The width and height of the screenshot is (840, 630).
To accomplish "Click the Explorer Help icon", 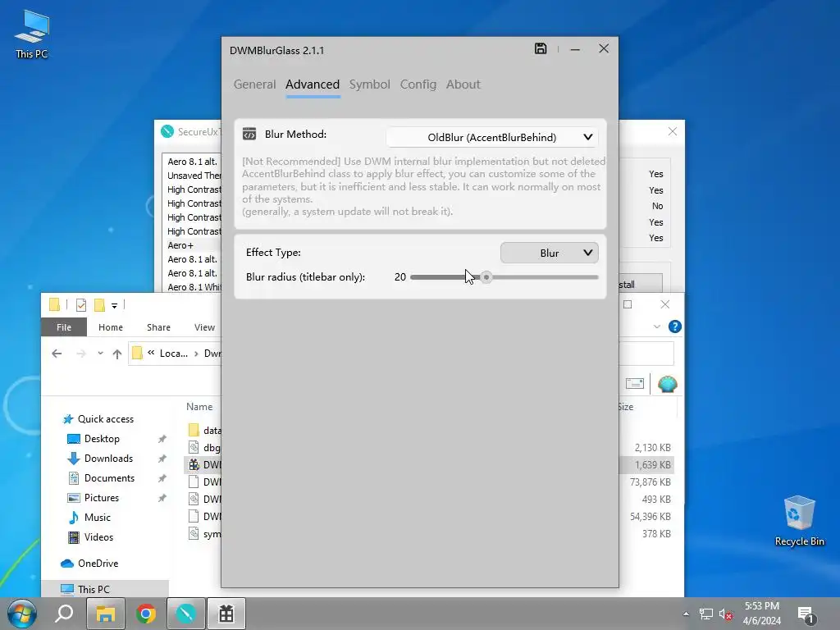I will click(675, 326).
